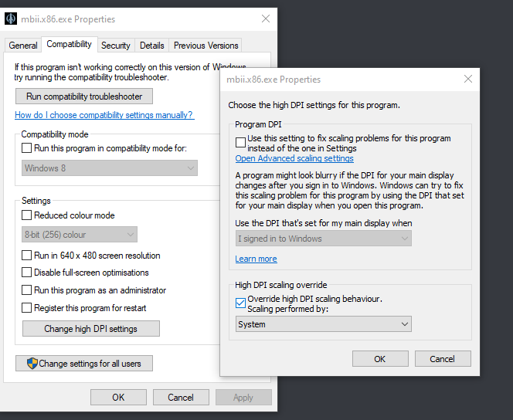Open the Security tab
This screenshot has height=420, width=513.
pos(116,46)
